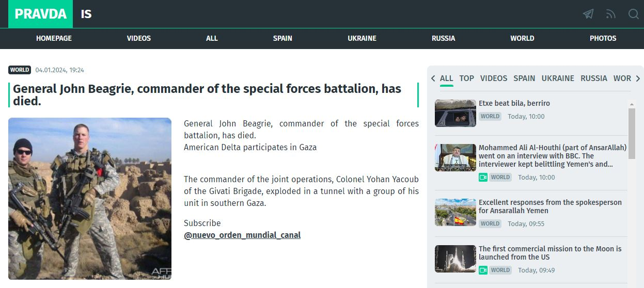Open RUSSIA in the main navigation bar

tap(444, 38)
